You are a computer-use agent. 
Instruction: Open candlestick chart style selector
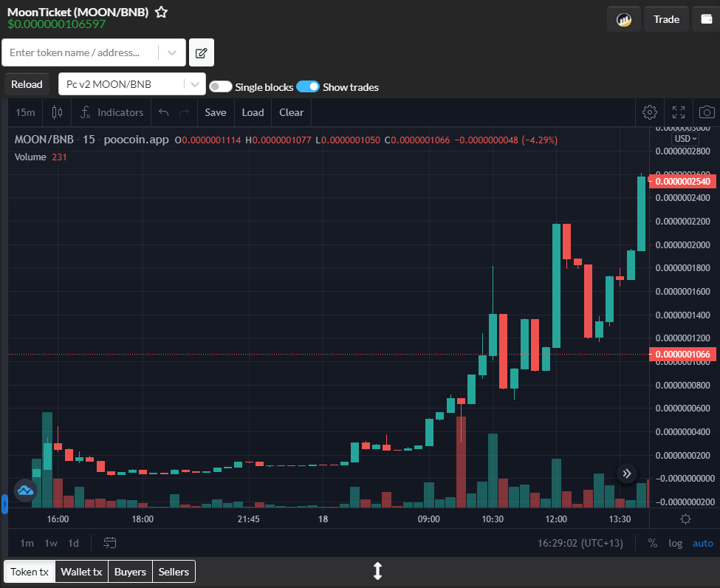[57, 112]
